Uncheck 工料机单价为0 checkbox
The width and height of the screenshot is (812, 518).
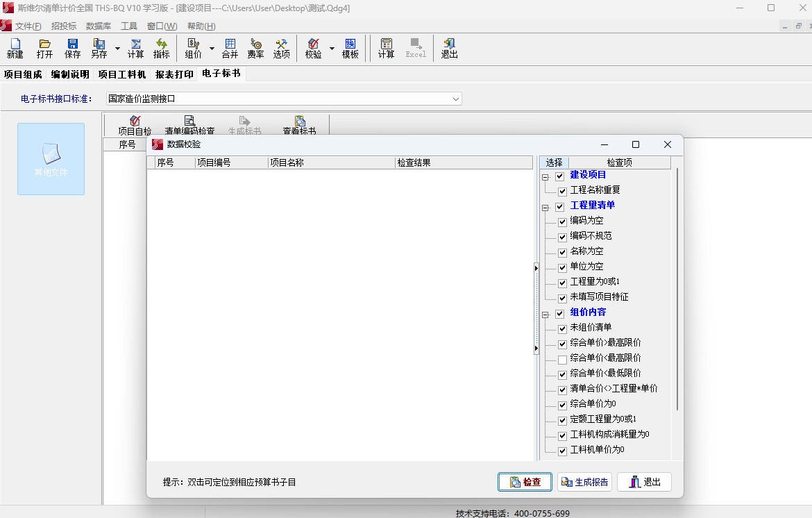click(x=562, y=451)
